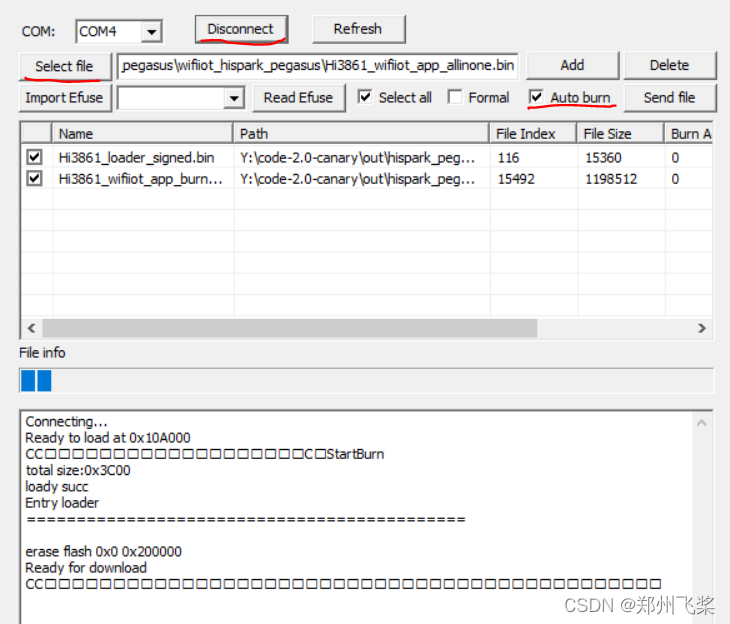Uncheck the Hi3861_loader_signed.bin row checkbox
Screen dimensions: 730x624
[x=34, y=157]
